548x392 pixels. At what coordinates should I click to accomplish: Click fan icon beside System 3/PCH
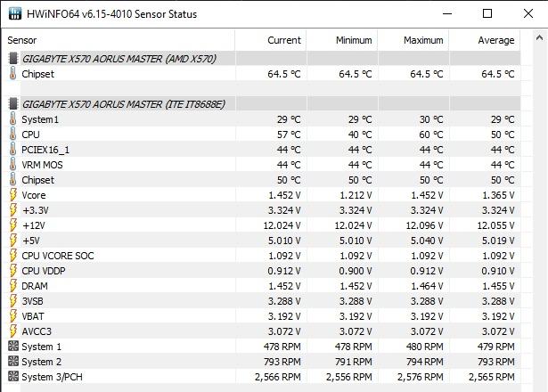click(x=13, y=377)
